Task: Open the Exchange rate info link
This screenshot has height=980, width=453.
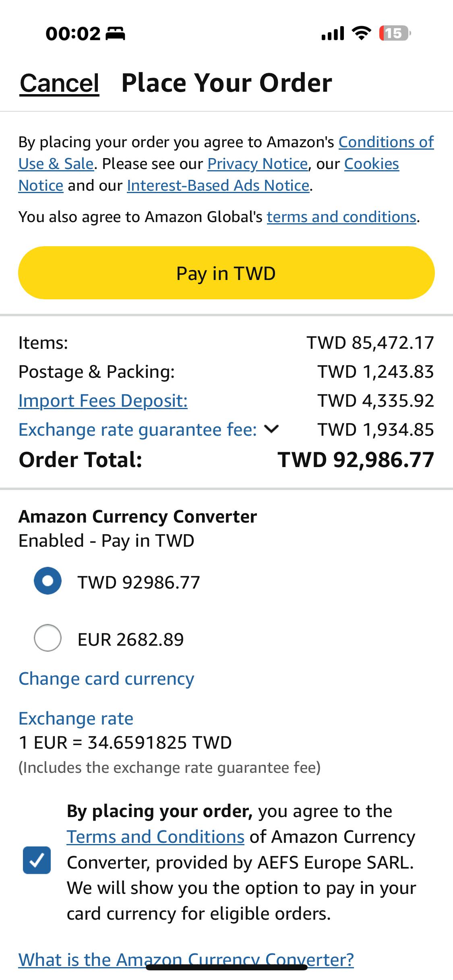Action: click(76, 718)
